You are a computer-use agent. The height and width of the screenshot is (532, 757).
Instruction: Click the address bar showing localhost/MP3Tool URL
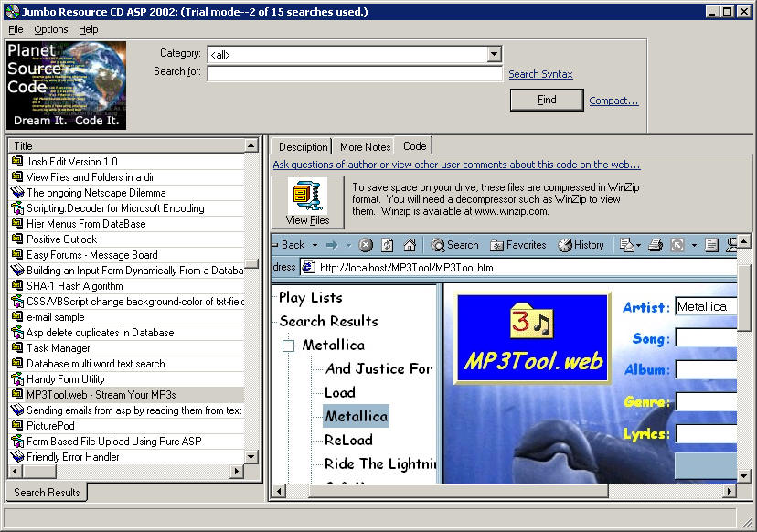point(518,268)
